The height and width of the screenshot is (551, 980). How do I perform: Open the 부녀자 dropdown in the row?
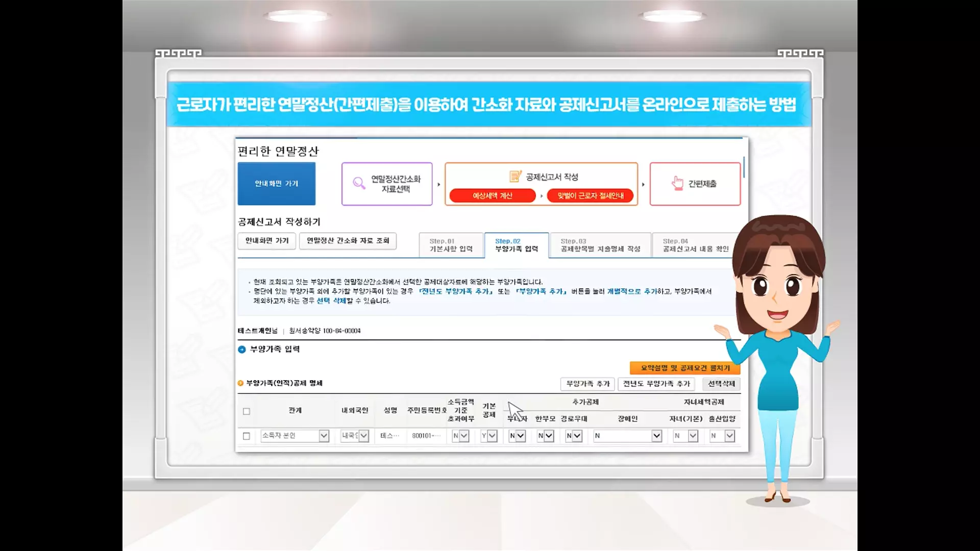pos(517,436)
